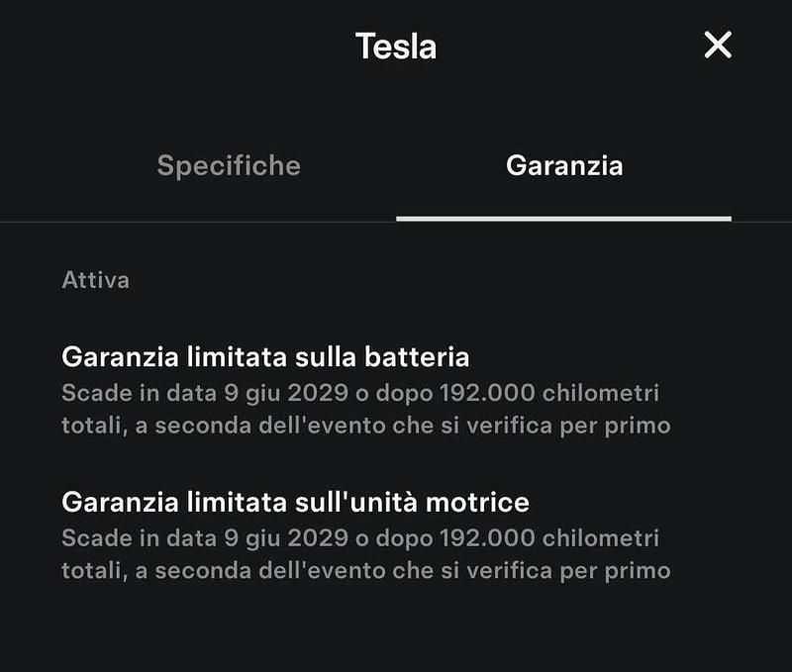Click "192.000 chilometri" under the battery warranty
The width and height of the screenshot is (792, 672).
545,393
